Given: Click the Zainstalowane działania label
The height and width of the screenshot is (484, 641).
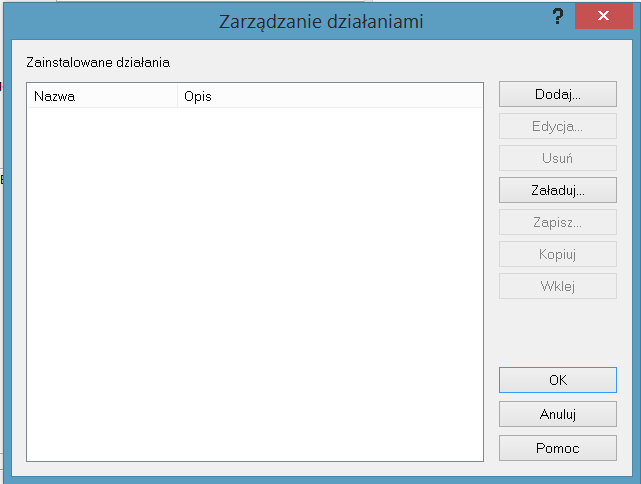Looking at the screenshot, I should 97,62.
